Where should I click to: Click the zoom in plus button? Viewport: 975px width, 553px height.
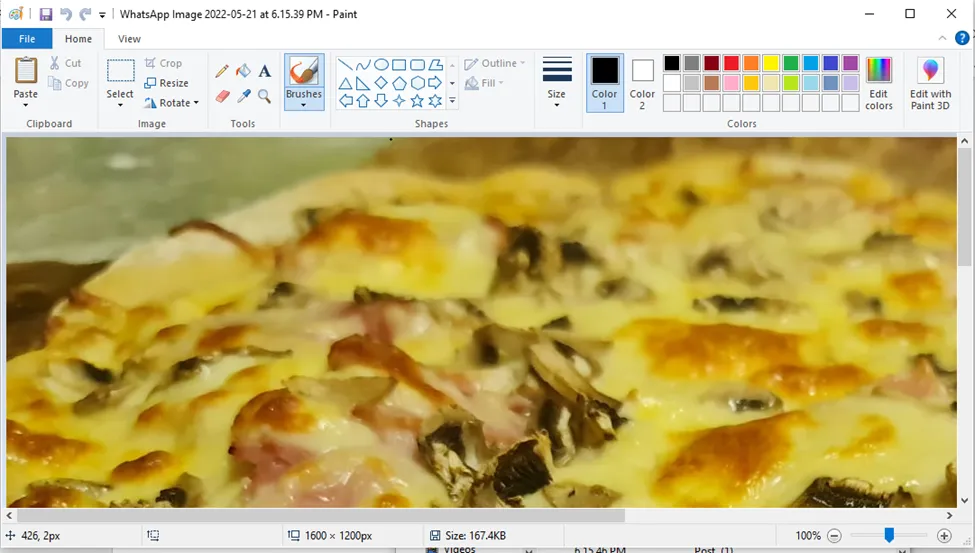pos(944,536)
